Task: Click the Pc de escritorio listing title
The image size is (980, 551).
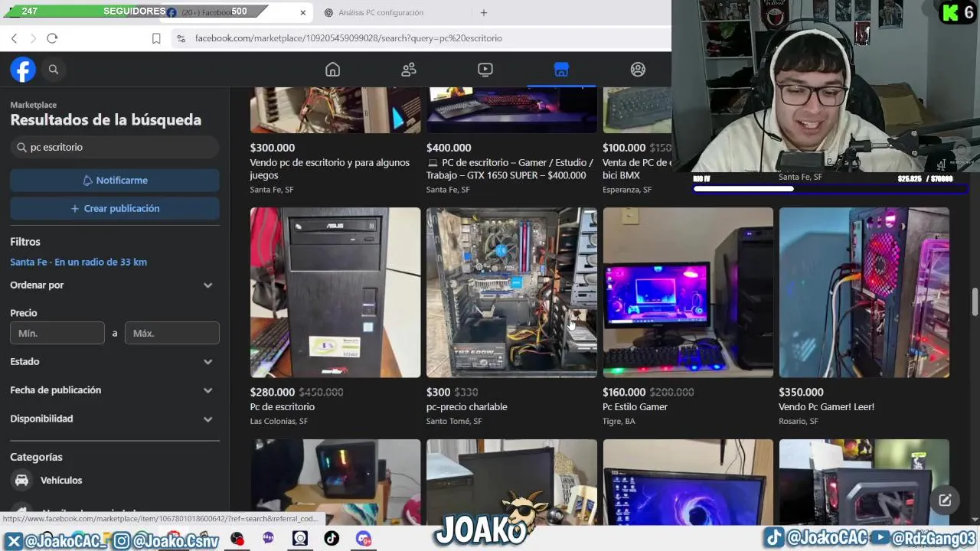Action: 283,407
